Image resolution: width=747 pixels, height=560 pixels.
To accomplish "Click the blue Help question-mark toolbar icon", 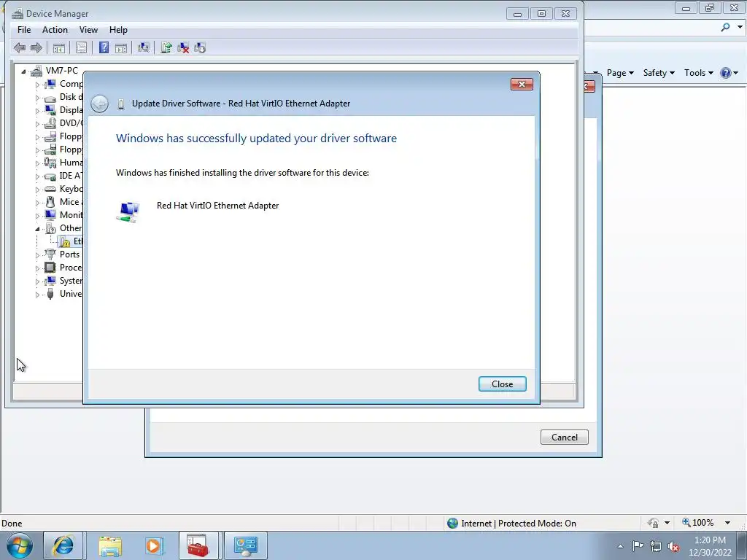I will click(104, 47).
